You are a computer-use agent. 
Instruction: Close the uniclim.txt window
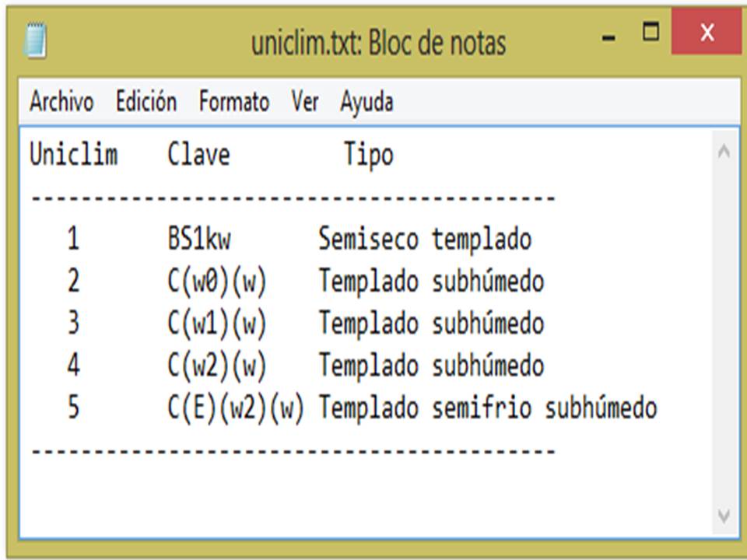pyautogui.click(x=707, y=33)
